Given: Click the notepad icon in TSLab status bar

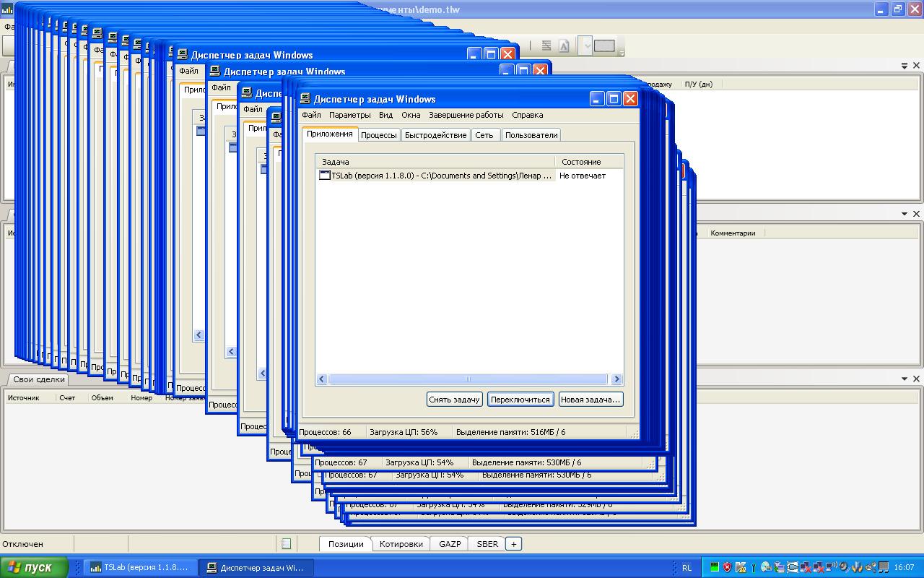Looking at the screenshot, I should tap(286, 544).
